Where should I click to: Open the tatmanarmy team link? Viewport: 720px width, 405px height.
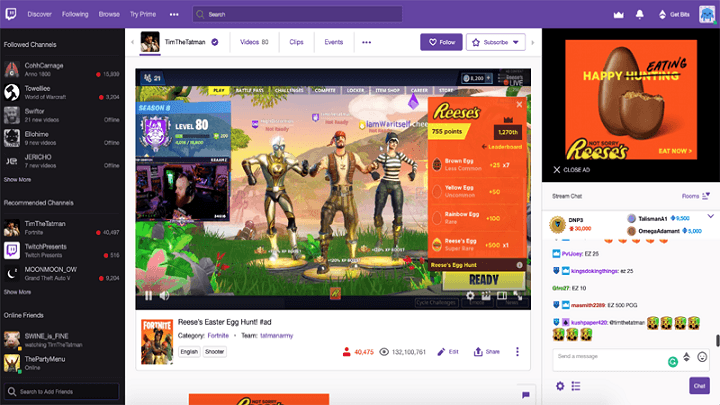click(x=276, y=336)
